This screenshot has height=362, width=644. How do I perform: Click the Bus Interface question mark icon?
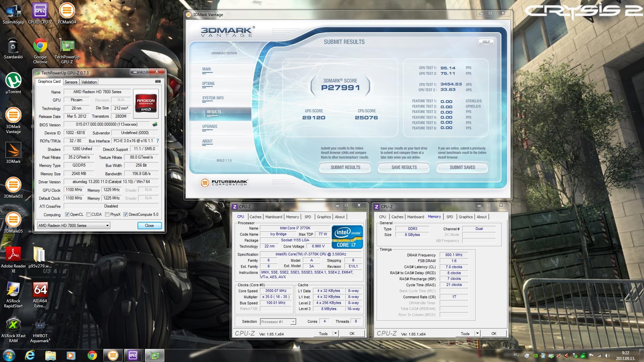pyautogui.click(x=158, y=141)
